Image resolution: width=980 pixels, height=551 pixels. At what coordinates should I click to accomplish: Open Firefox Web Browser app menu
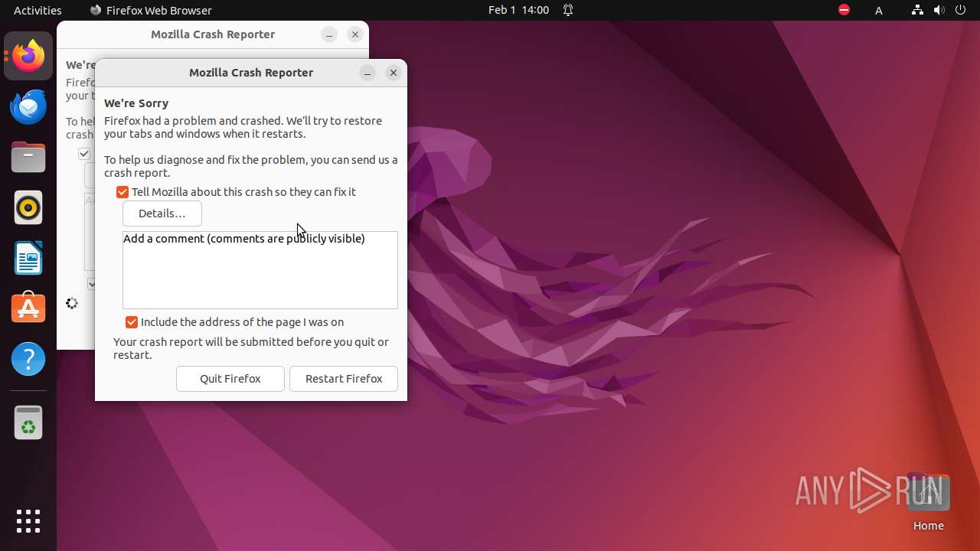coord(151,10)
